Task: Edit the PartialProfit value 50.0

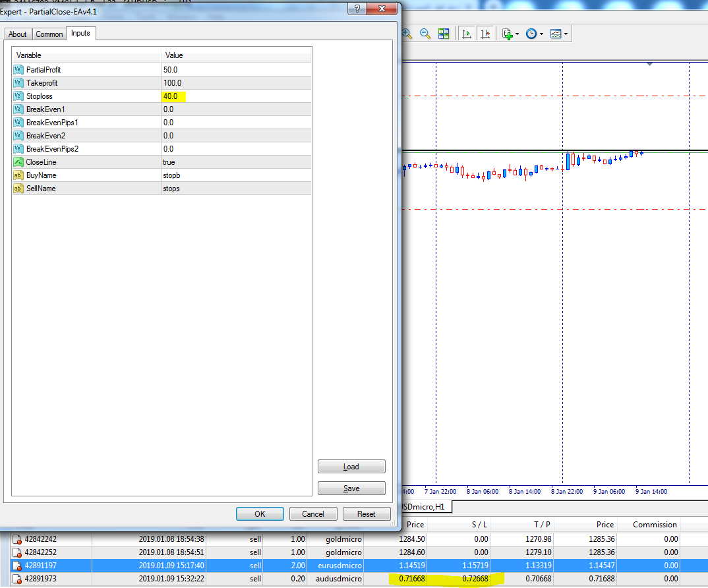Action: pos(236,70)
